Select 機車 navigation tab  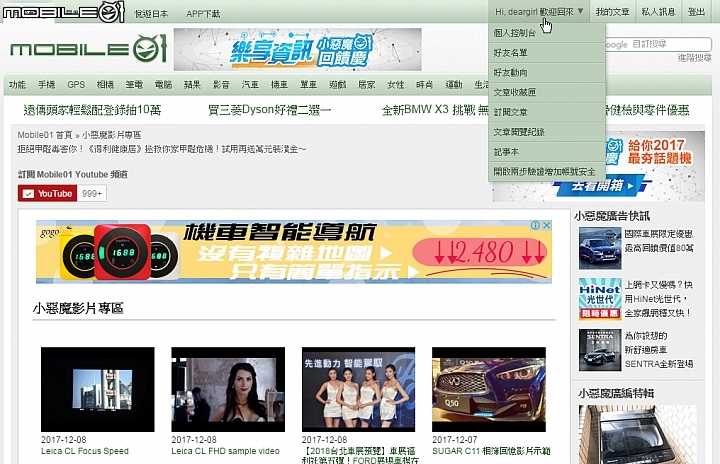(x=279, y=85)
